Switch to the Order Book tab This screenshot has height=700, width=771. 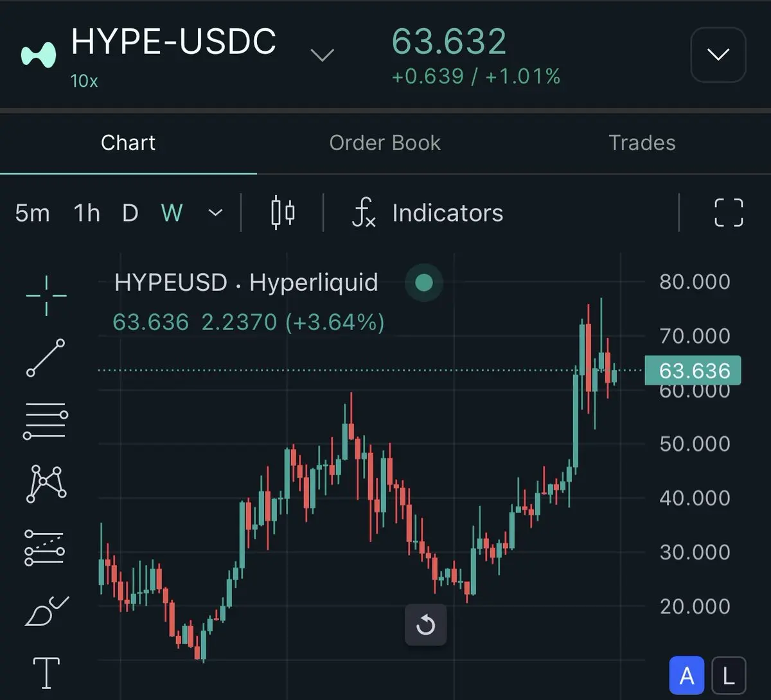385,143
